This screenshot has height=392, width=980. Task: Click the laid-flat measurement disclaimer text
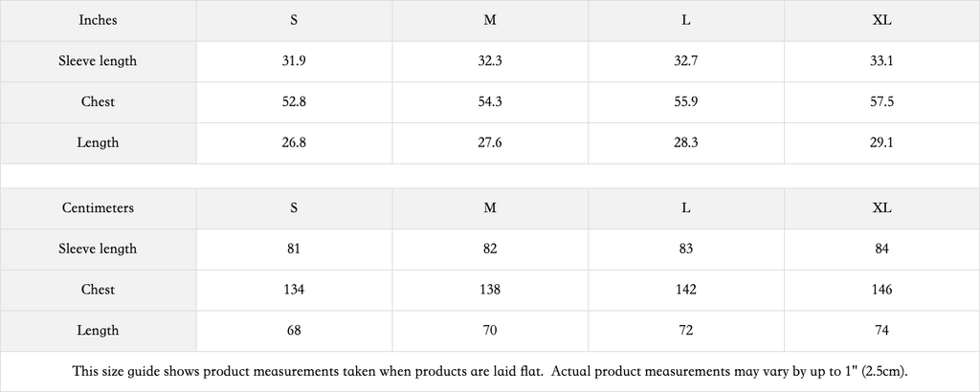pyautogui.click(x=490, y=371)
